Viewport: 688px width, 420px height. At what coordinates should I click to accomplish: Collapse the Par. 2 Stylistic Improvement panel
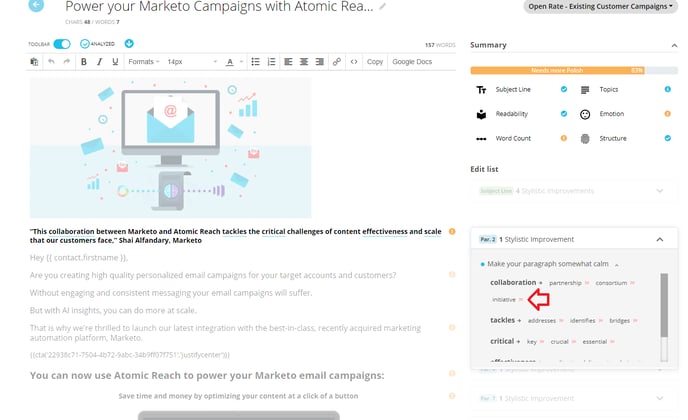click(659, 240)
